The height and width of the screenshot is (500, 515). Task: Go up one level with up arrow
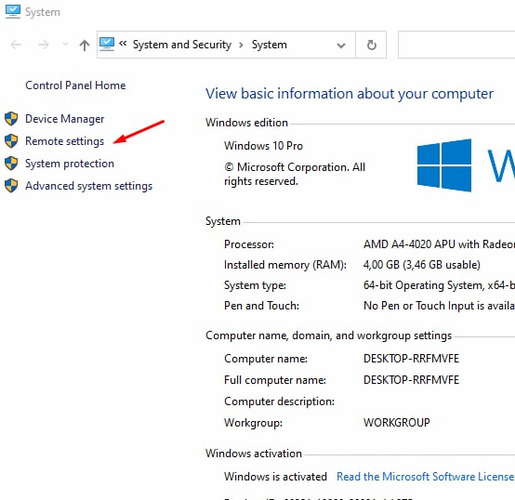[85, 45]
